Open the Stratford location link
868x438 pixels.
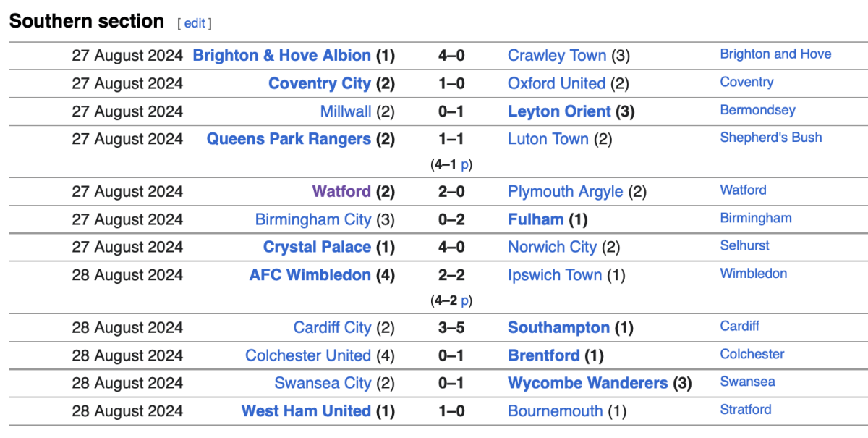pyautogui.click(x=745, y=410)
